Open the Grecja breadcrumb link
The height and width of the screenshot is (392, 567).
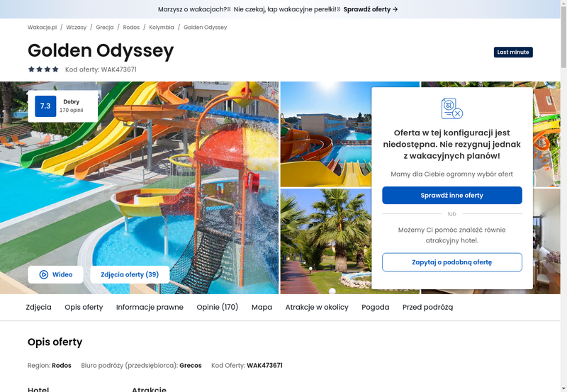click(105, 27)
